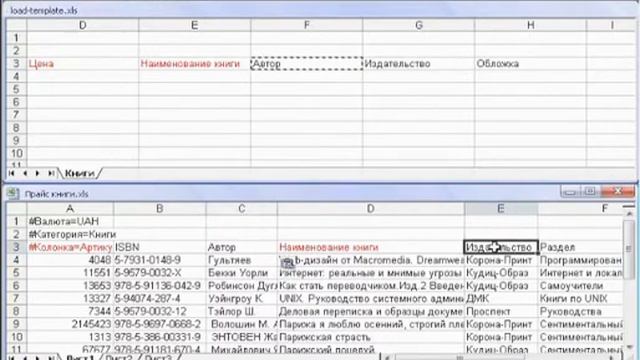Viewport: 640px width, 360px height.
Task: Maximize the Прайс книги.xls window
Action: 590,191
